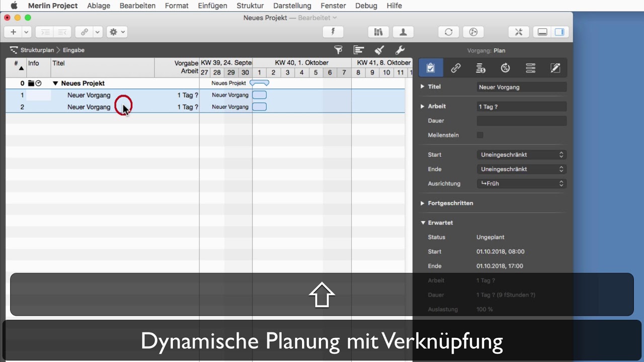Open the Einfügen menu
The height and width of the screenshot is (362, 644).
[212, 6]
